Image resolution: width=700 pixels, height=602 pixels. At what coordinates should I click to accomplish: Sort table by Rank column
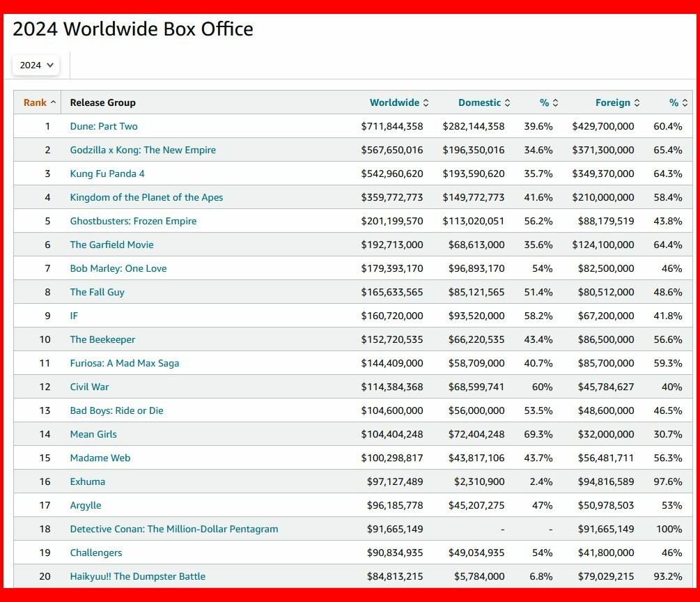pos(40,102)
